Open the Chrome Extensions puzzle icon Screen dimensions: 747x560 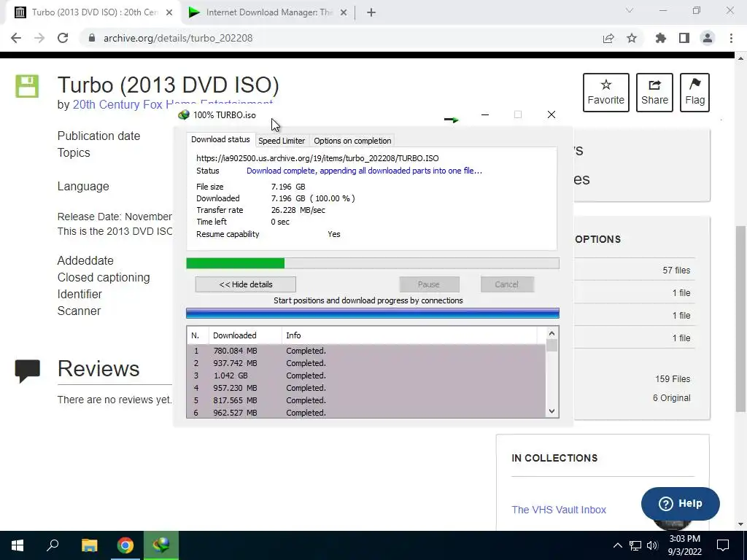661,38
